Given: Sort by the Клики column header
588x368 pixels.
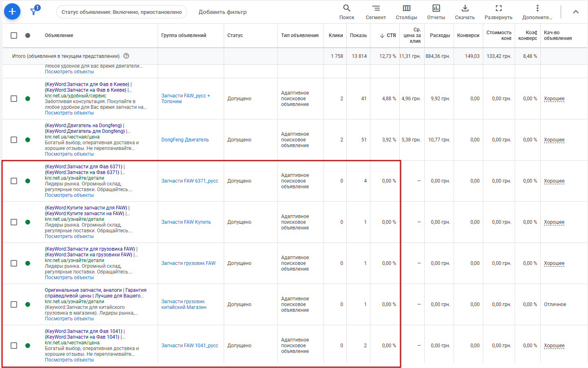Looking at the screenshot, I should click(x=336, y=35).
